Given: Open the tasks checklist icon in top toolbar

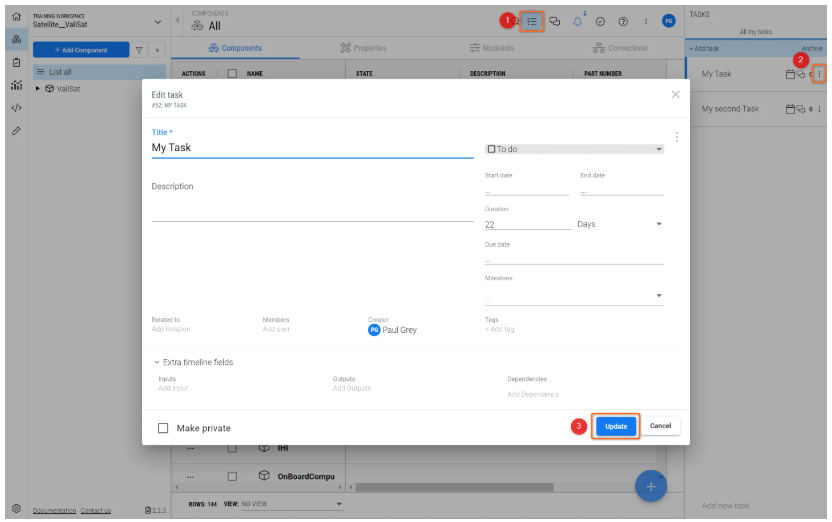Looking at the screenshot, I should pyautogui.click(x=533, y=21).
